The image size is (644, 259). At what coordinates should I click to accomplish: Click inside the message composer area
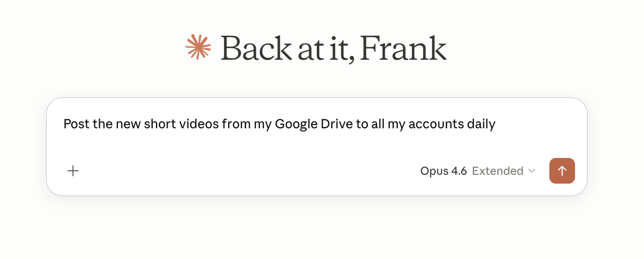tap(281, 124)
